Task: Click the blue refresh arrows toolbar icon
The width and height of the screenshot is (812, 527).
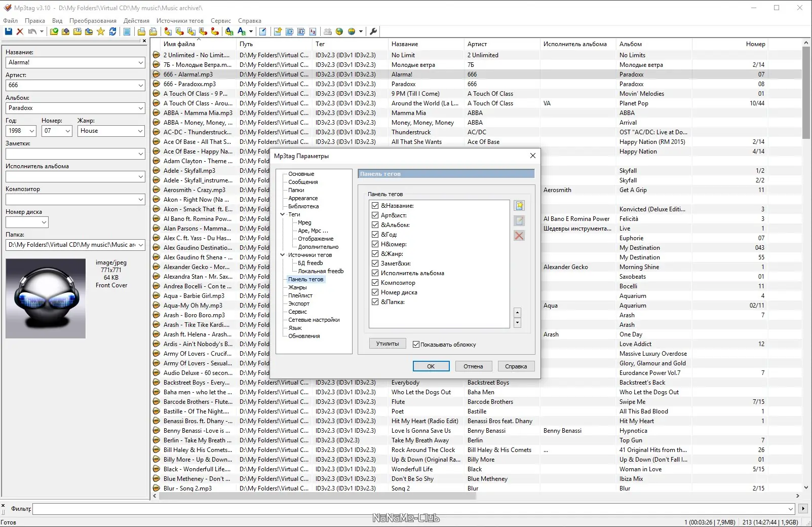Action: click(112, 31)
